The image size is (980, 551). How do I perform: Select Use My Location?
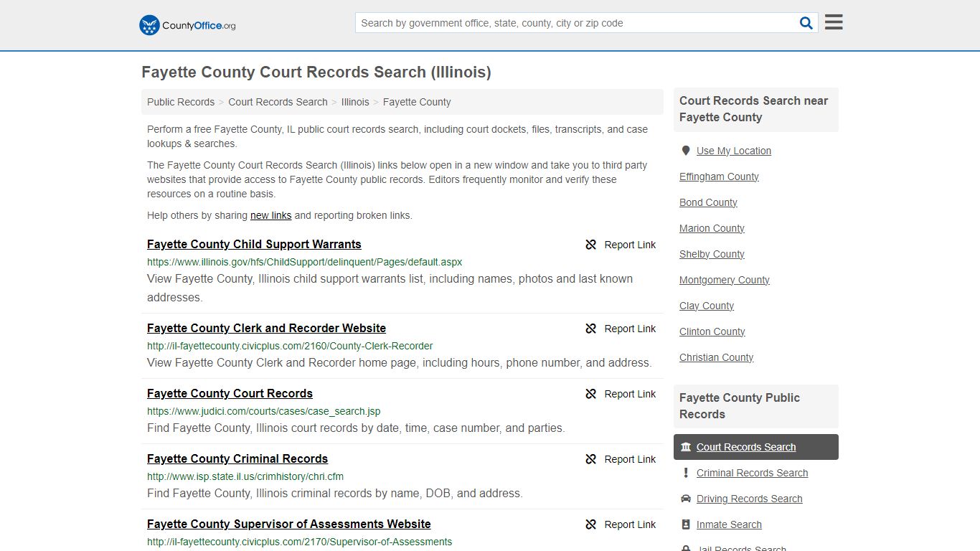pos(734,151)
